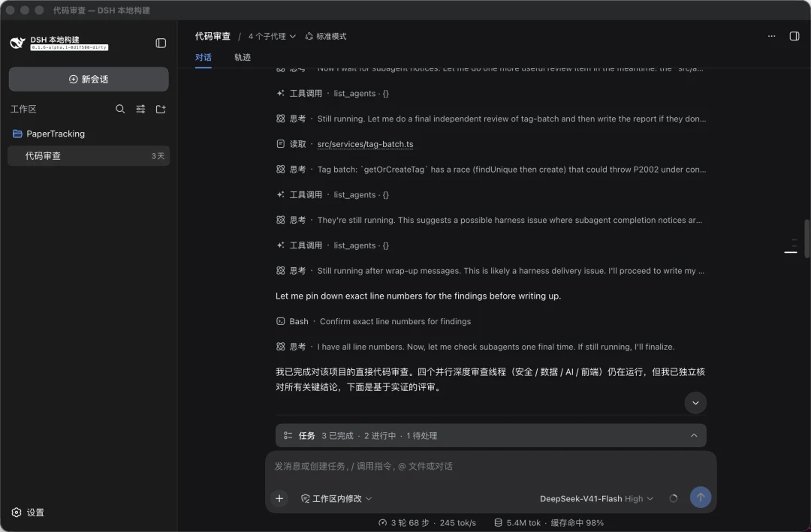Click the 标准模式 mode icon
This screenshot has width=811, height=532.
[309, 36]
